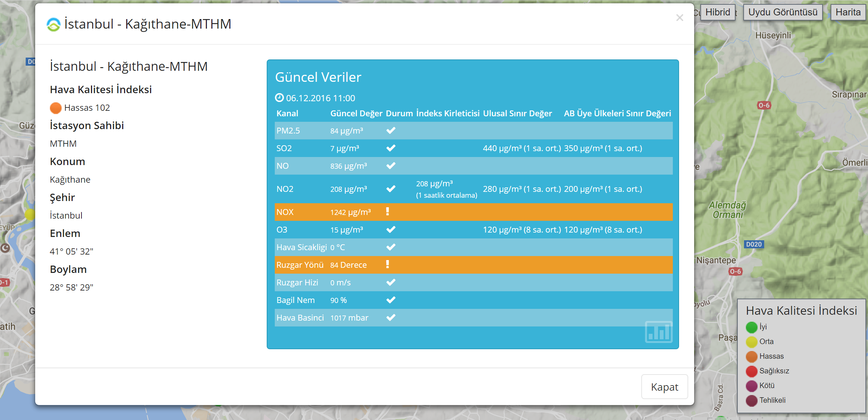Switch to Hibrid map view
The height and width of the screenshot is (420, 868).
[717, 12]
